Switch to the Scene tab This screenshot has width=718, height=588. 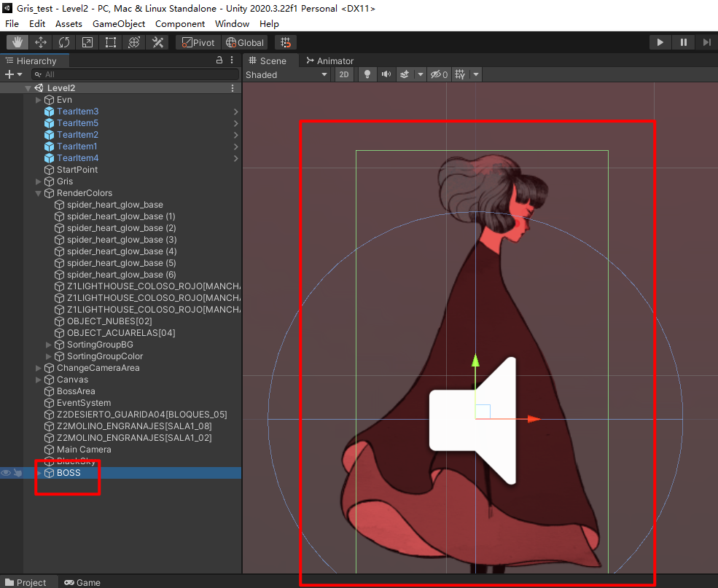(270, 60)
